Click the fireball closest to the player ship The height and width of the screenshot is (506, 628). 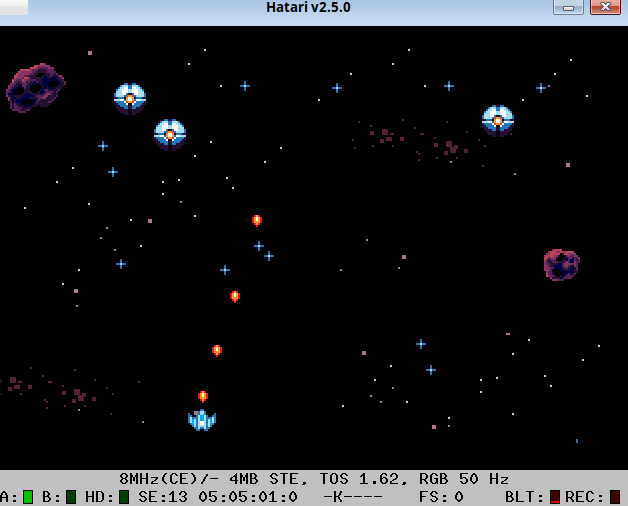(203, 396)
